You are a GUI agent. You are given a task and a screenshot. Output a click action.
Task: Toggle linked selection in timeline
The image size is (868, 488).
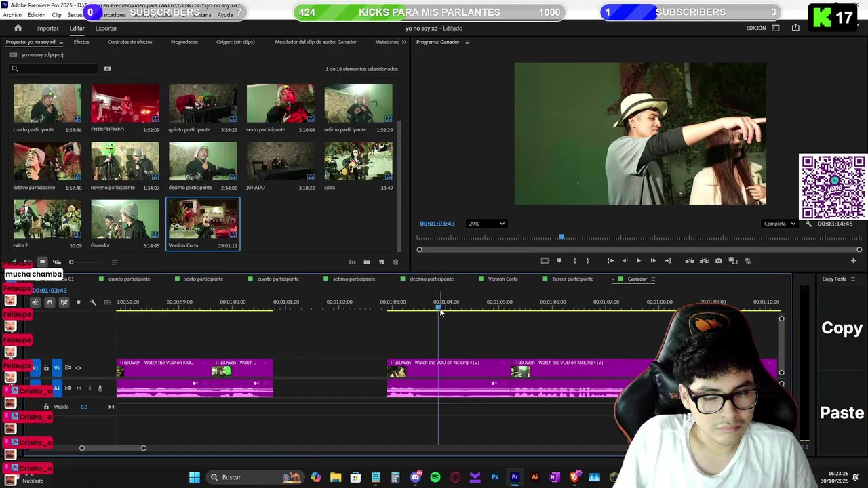64,302
